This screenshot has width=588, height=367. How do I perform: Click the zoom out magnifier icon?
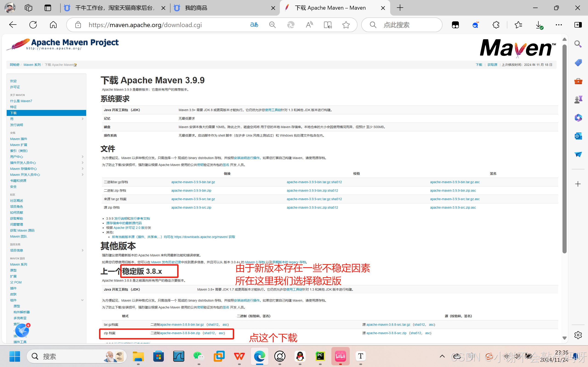click(x=272, y=25)
